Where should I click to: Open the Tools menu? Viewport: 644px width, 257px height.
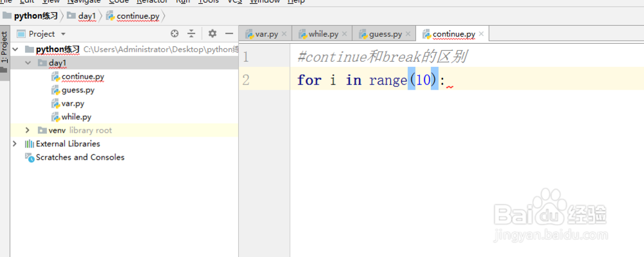208,2
